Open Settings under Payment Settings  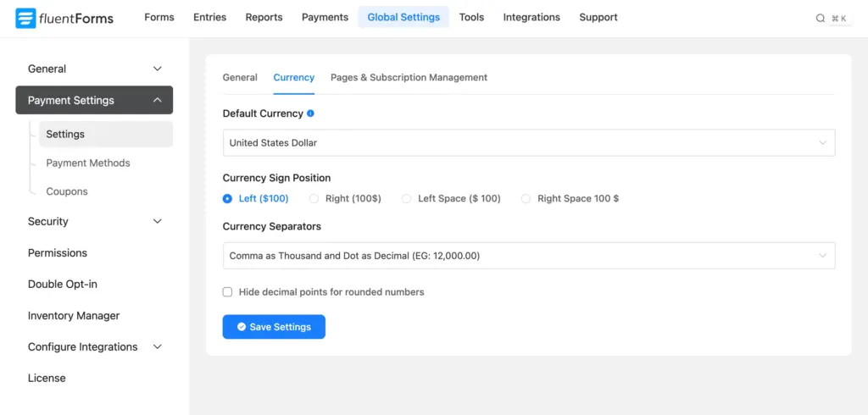[106, 135]
